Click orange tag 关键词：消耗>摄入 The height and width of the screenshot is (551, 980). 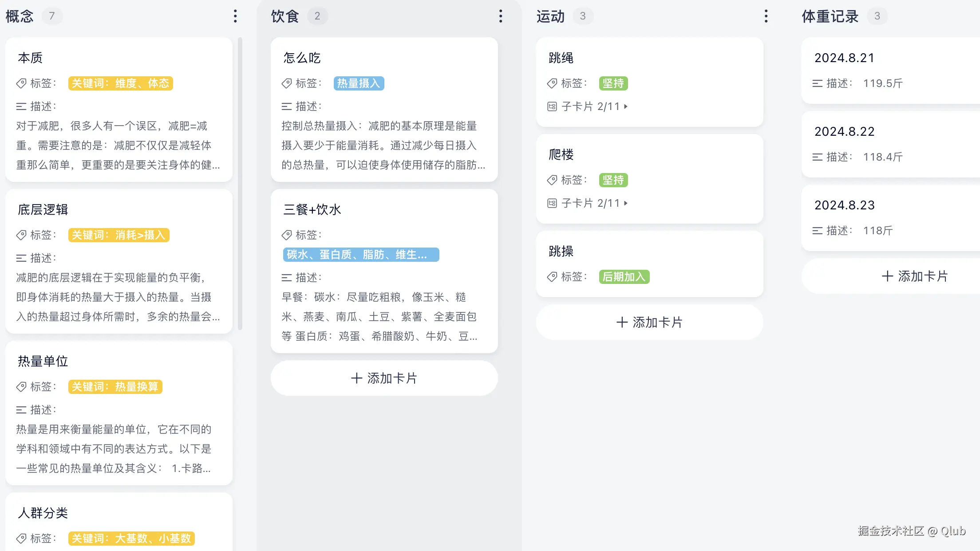119,235
